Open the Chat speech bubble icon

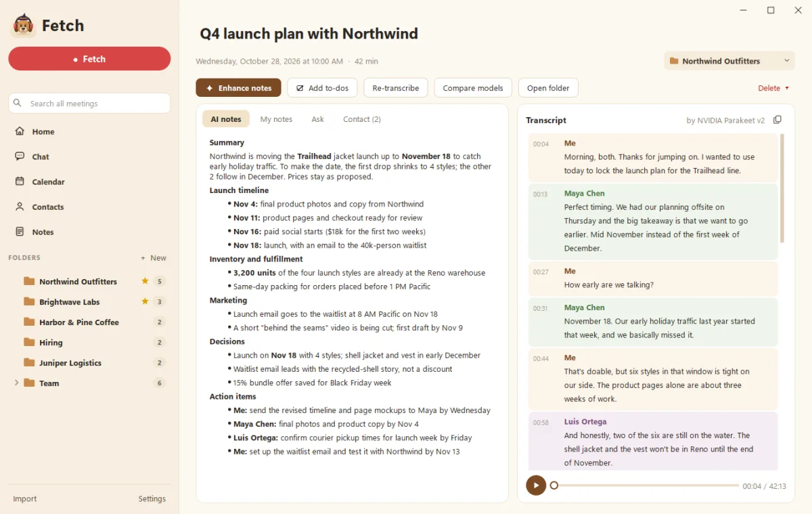[x=20, y=156]
